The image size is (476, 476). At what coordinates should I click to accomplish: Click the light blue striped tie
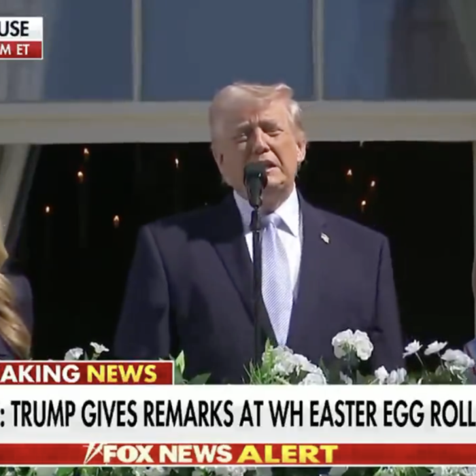277,277
